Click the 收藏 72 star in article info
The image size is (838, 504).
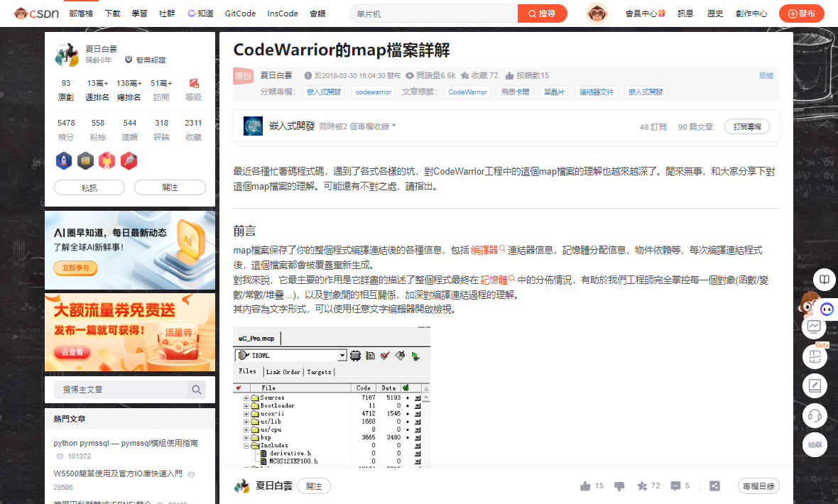(x=479, y=75)
